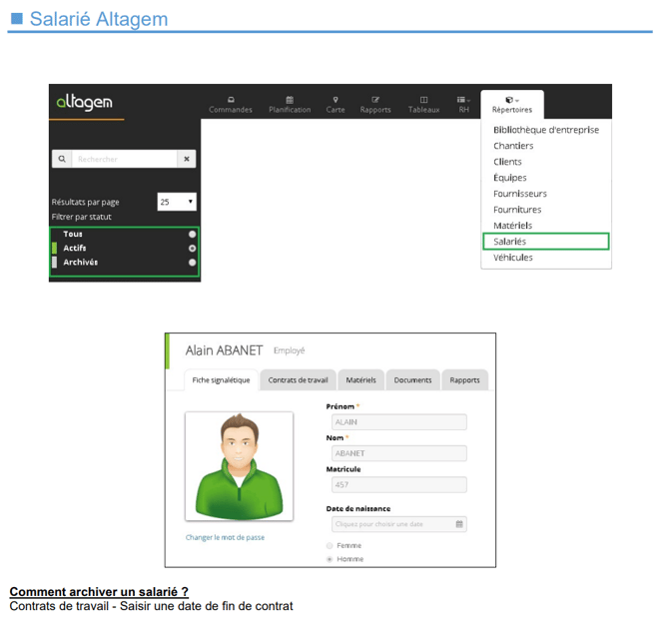Click the employee avatar photo
669x644 pixels.
coord(239,466)
